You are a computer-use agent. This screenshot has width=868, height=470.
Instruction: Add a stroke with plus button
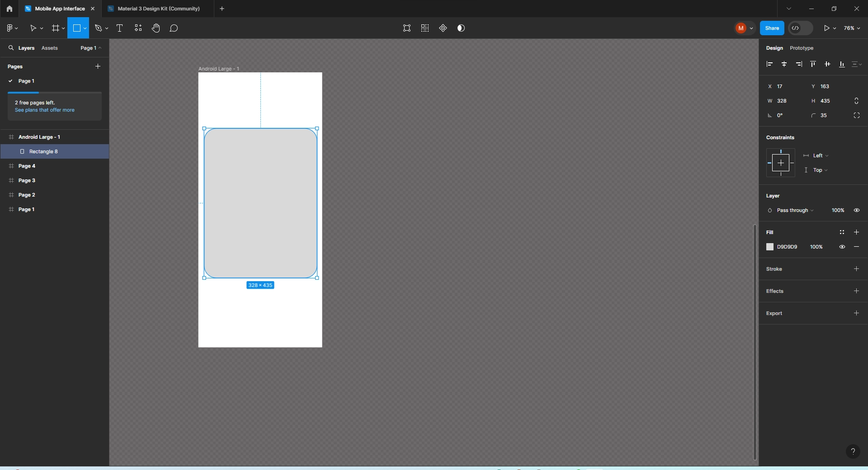click(856, 269)
